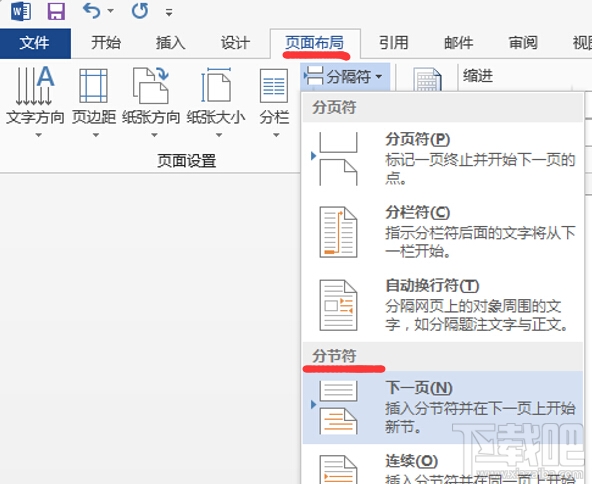Screen dimensions: 592x484
Task: Open the 纸张大小 paper size tool
Action: (x=216, y=102)
